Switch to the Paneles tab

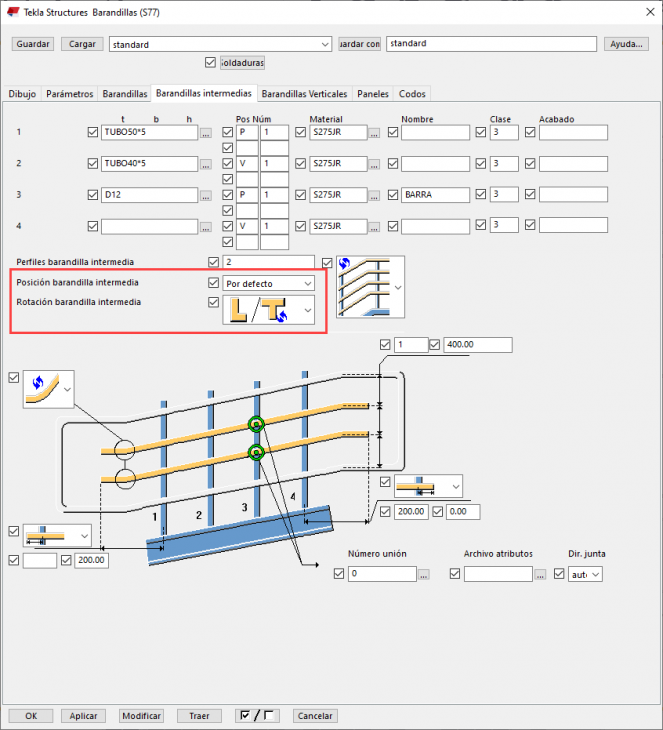[373, 94]
